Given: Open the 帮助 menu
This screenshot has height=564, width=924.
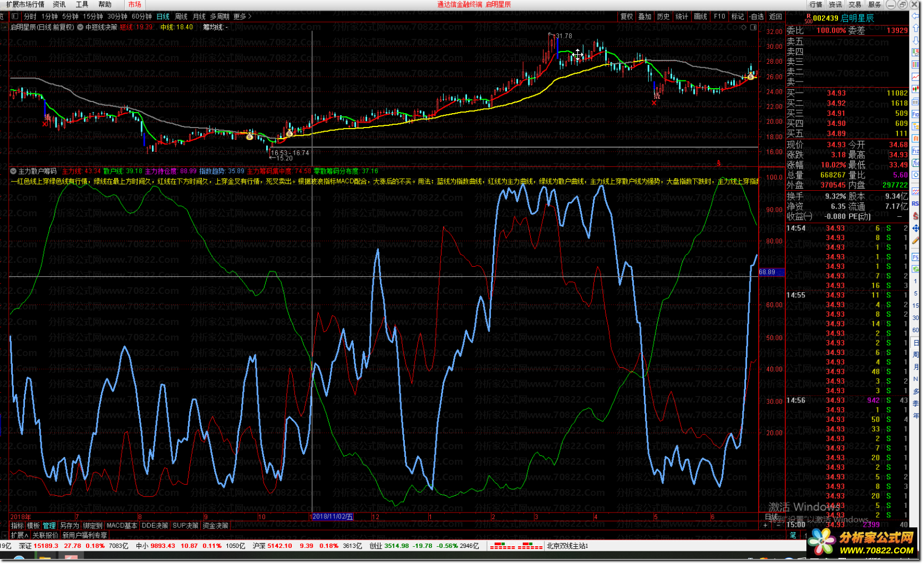Looking at the screenshot, I should 105,4.
